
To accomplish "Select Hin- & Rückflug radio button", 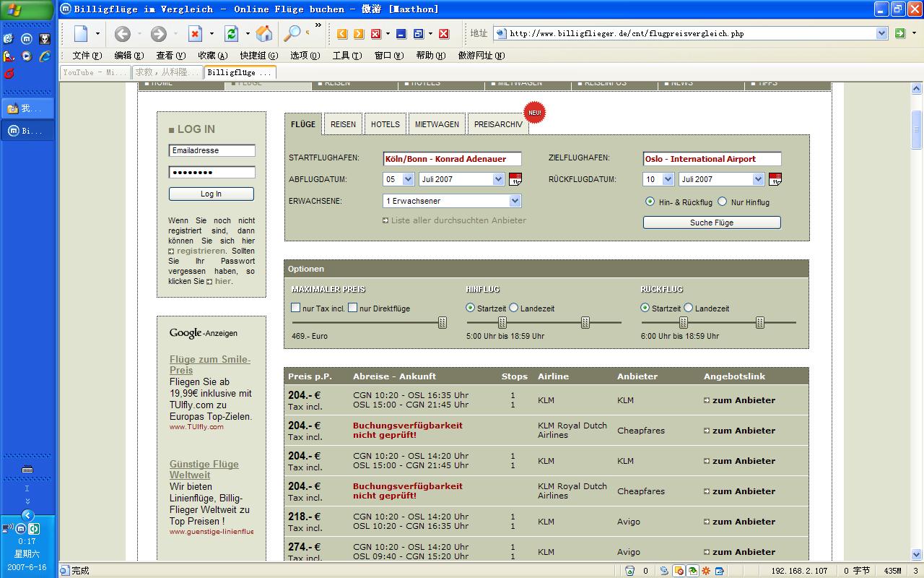I will [650, 202].
